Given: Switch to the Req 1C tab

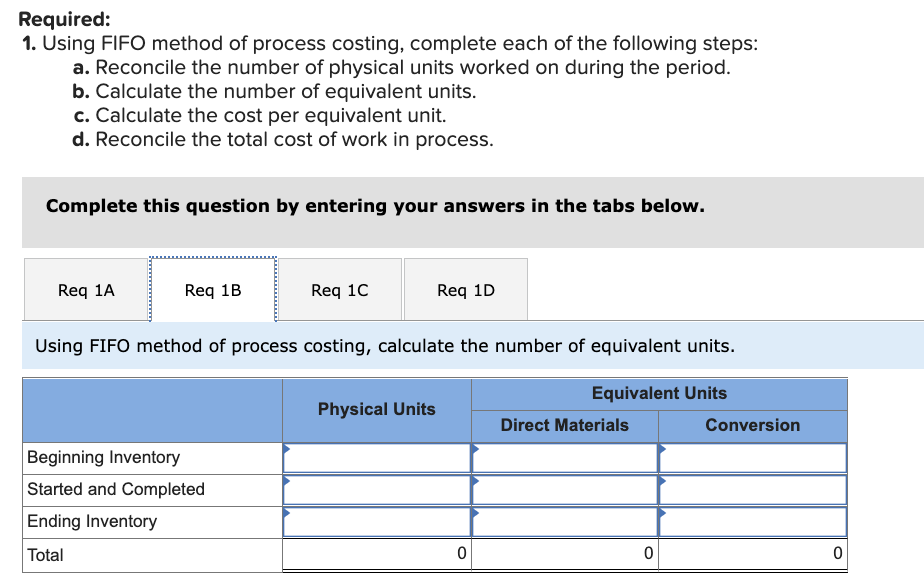Looking at the screenshot, I should pyautogui.click(x=339, y=289).
